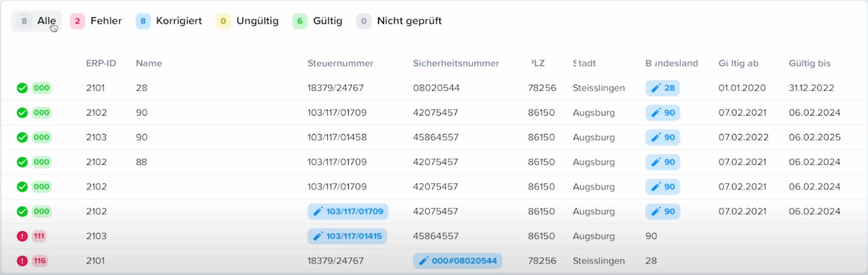Click the Steuernummer column header

(341, 64)
